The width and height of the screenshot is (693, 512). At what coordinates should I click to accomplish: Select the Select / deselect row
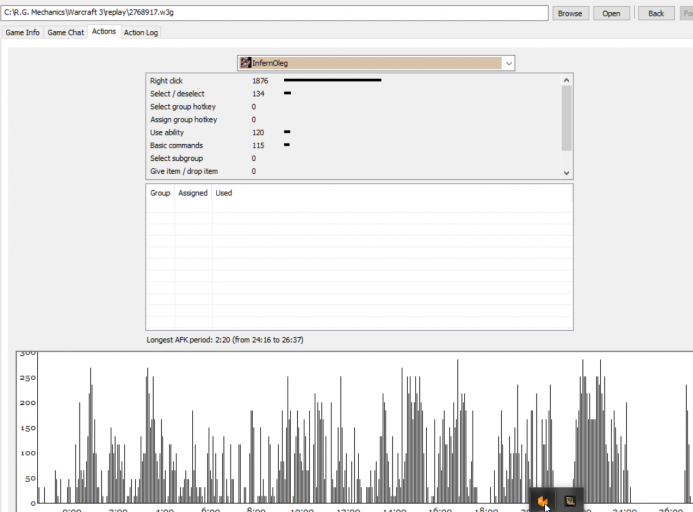tap(354, 94)
